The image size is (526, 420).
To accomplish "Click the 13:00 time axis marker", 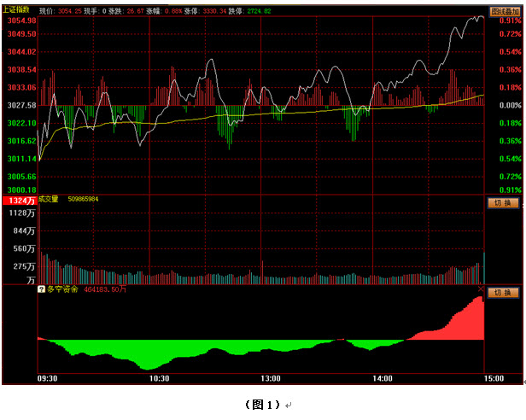I will point(271,377).
